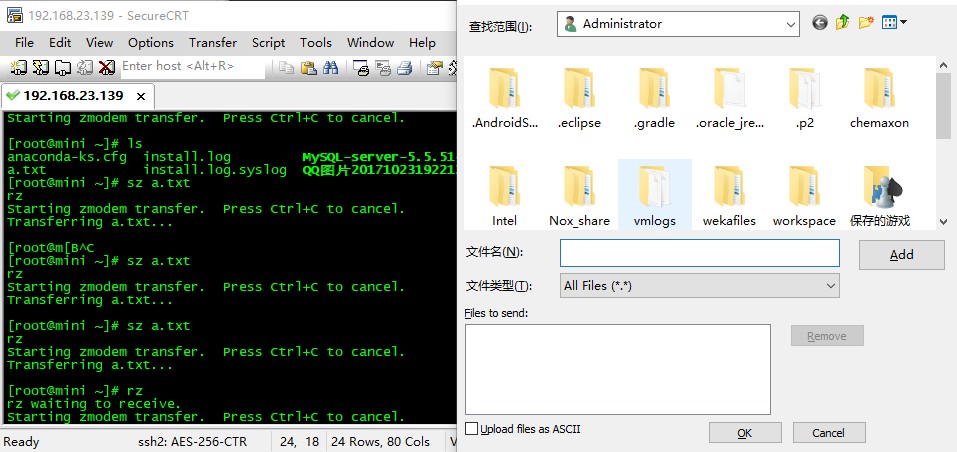Screen dimensions: 957x452
Task: Select the 保存的游戏 folder
Action: point(879,195)
